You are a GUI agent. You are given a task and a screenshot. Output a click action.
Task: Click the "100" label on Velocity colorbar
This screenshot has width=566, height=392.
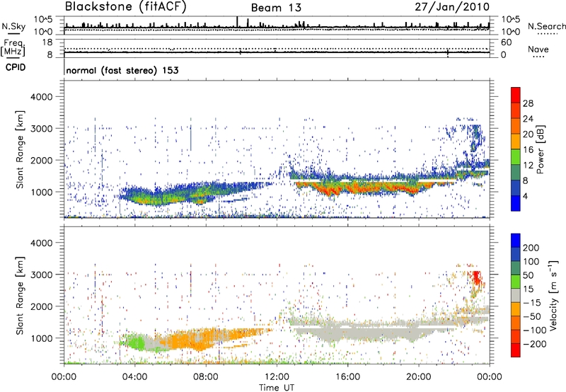click(x=531, y=262)
